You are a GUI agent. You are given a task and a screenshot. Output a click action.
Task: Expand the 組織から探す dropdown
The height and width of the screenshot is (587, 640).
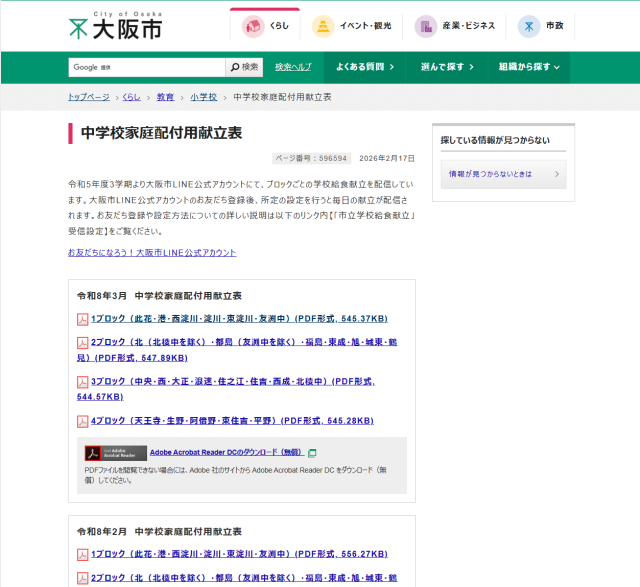[x=528, y=67]
